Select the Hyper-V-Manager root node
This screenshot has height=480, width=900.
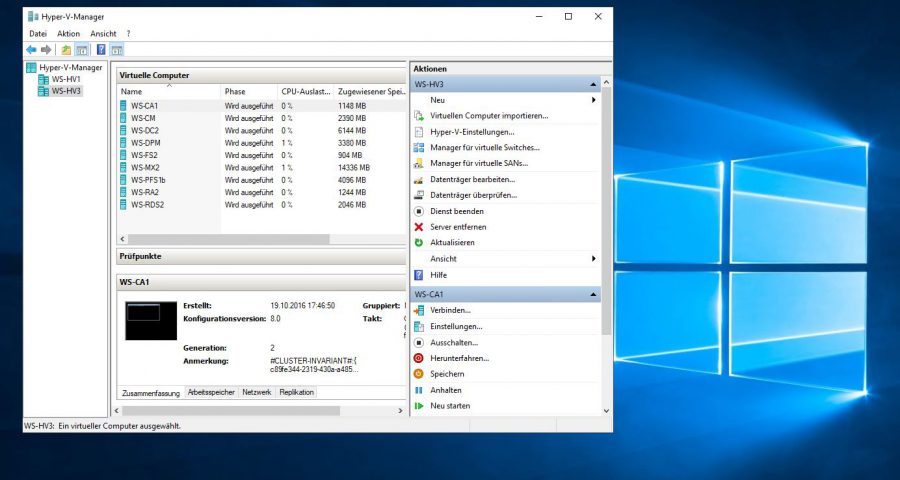(x=64, y=68)
